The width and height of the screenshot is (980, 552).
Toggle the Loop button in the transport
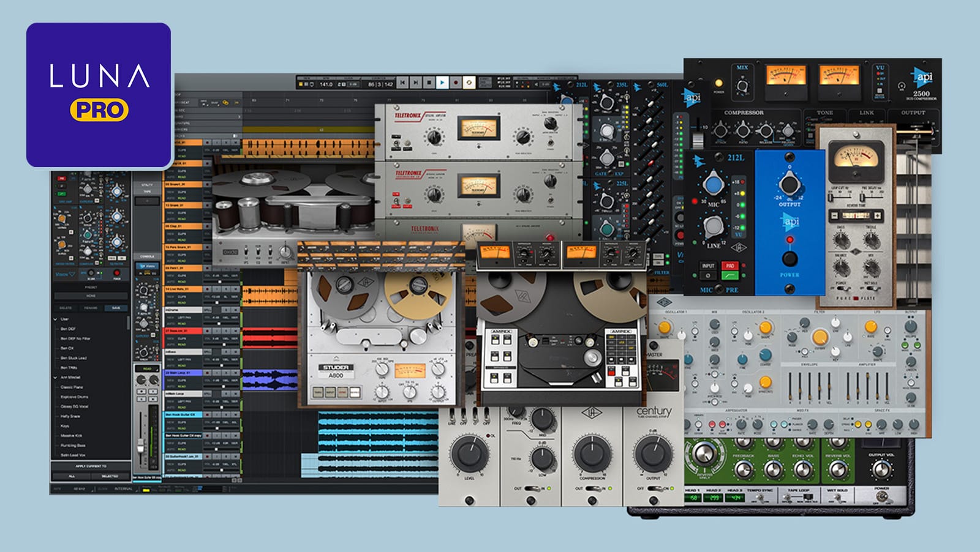(469, 83)
